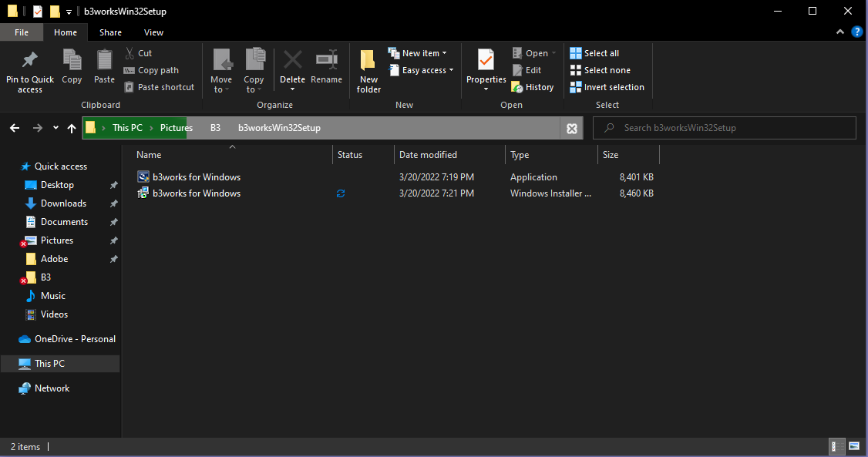This screenshot has width=868, height=457.
Task: Open Network in navigation pane
Action: point(52,388)
